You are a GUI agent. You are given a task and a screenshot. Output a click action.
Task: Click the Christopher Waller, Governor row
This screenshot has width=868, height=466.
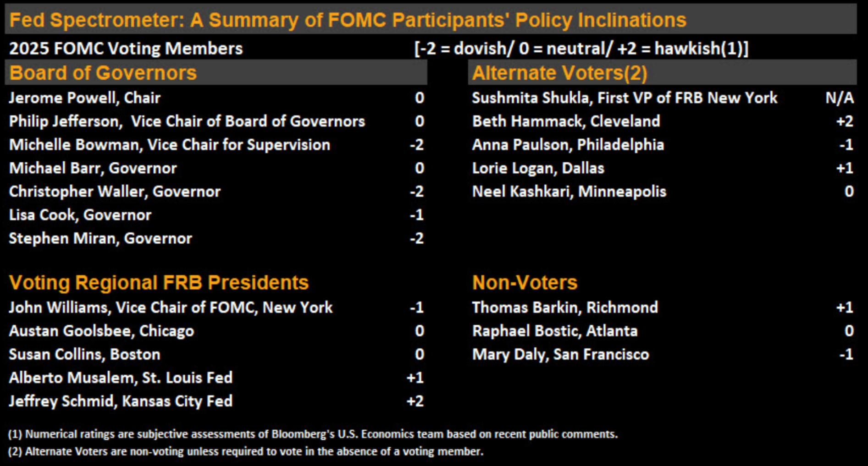point(115,192)
